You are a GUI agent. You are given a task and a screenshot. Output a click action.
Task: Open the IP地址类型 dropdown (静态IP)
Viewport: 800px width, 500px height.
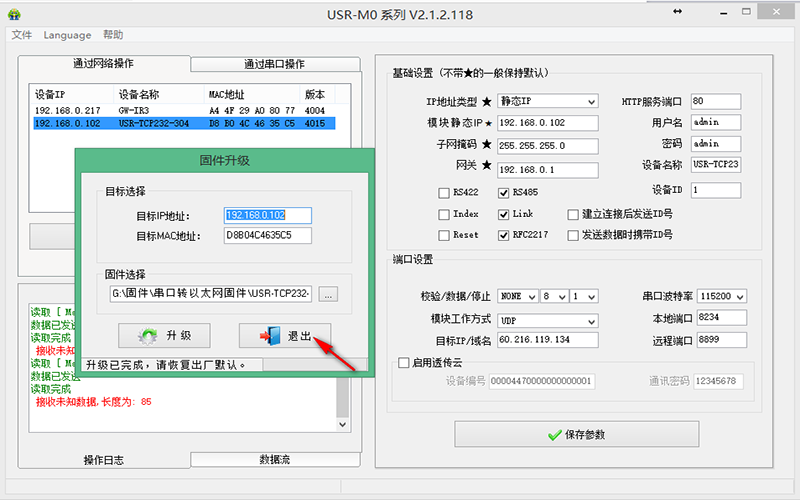click(x=547, y=102)
